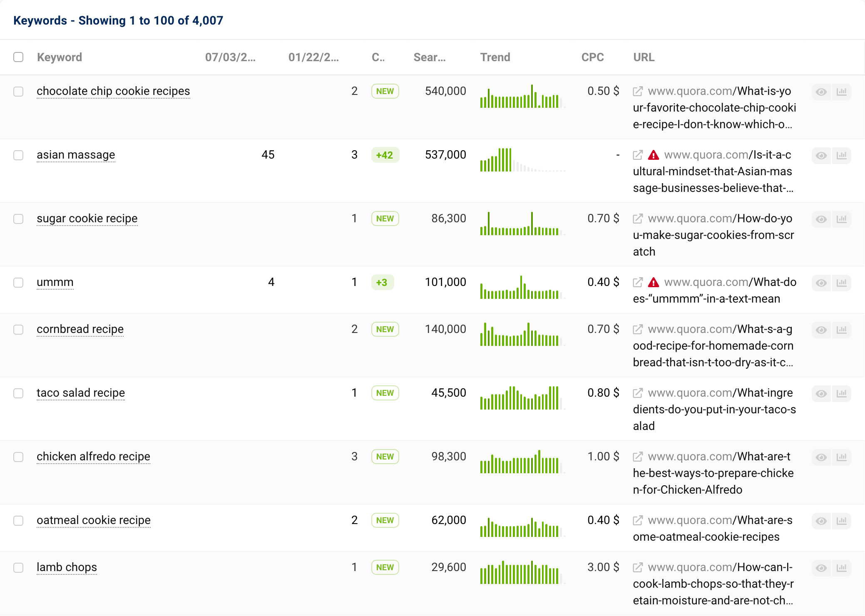The height and width of the screenshot is (616, 865).
Task: Click the 537,000 search volume value
Action: click(x=445, y=155)
